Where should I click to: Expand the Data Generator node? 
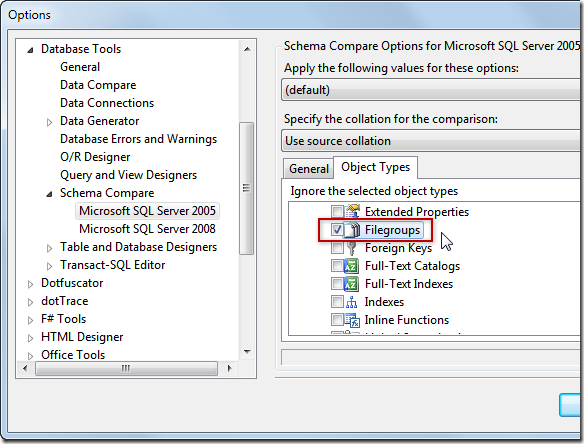pyautogui.click(x=49, y=122)
